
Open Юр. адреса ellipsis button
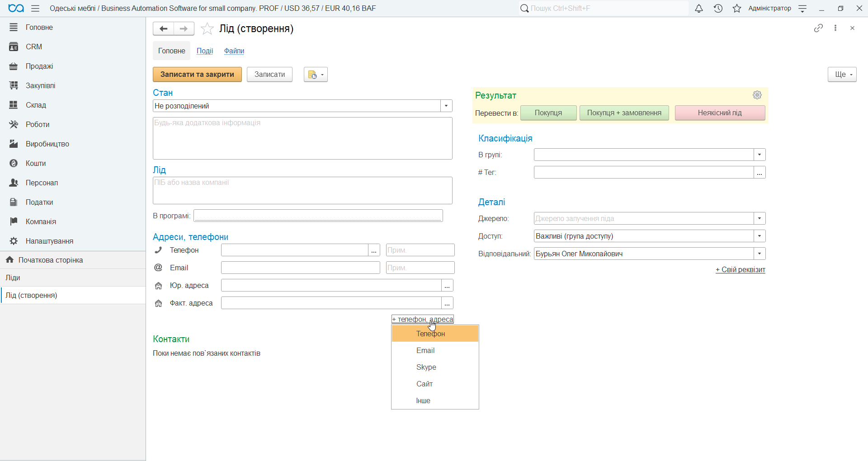coord(447,285)
